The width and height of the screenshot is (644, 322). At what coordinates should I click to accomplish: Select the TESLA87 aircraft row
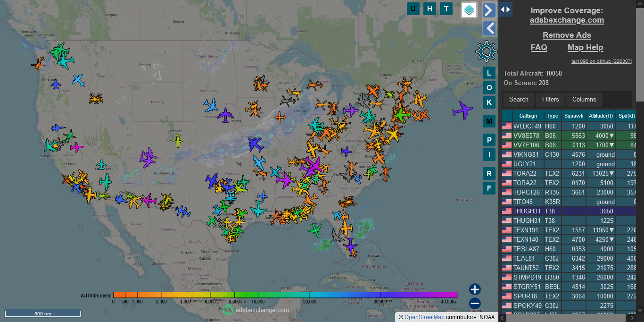pyautogui.click(x=569, y=249)
